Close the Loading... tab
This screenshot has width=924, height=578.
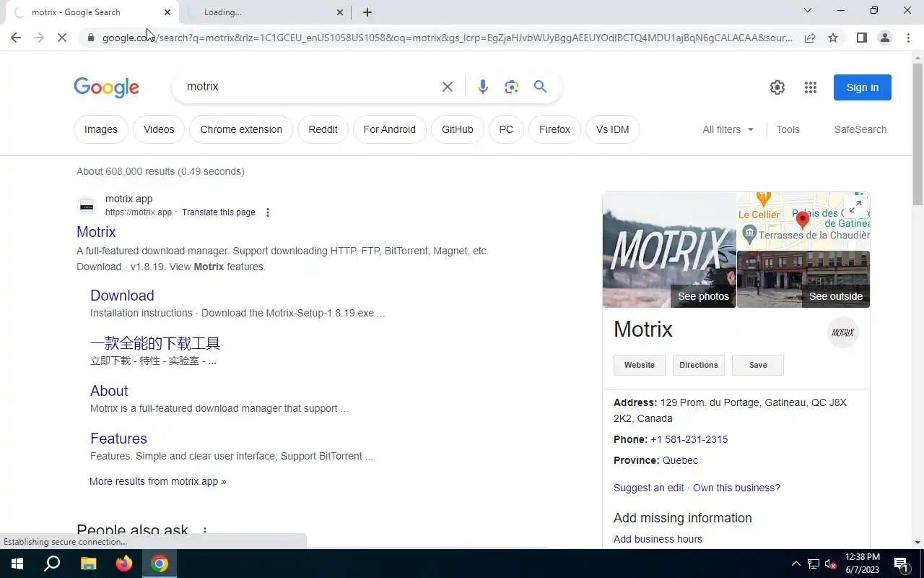tap(340, 12)
